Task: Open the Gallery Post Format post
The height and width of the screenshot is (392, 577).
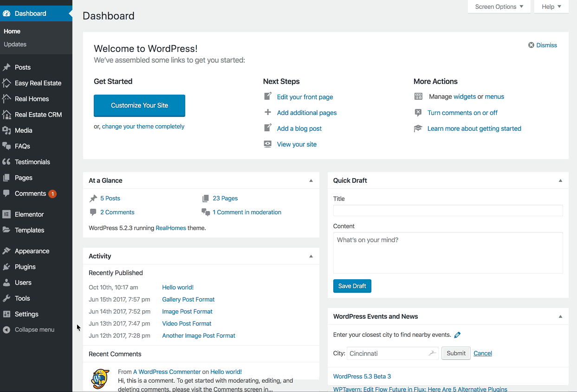Action: coord(188,299)
